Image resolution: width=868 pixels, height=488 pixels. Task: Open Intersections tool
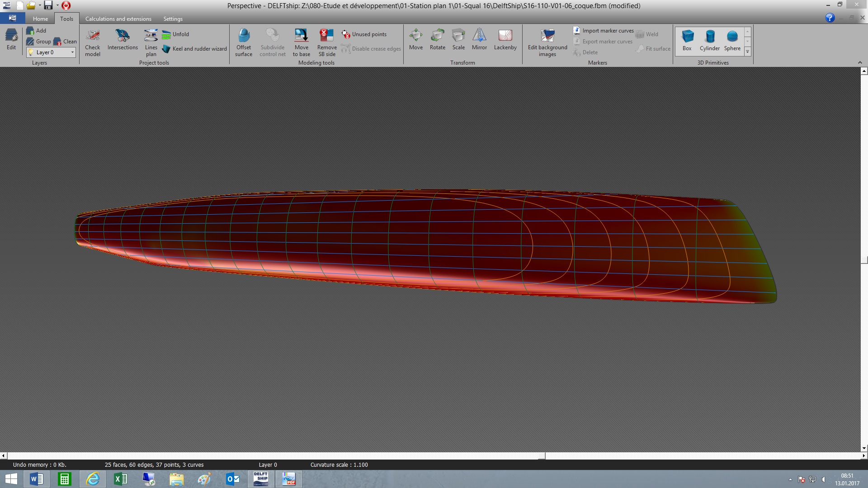[x=123, y=40]
